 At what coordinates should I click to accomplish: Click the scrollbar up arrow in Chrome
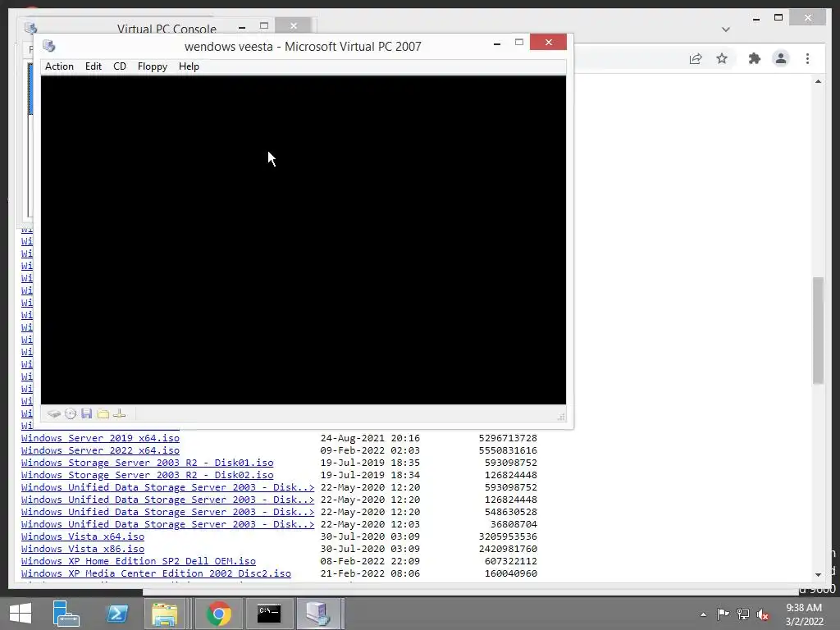[x=818, y=81]
